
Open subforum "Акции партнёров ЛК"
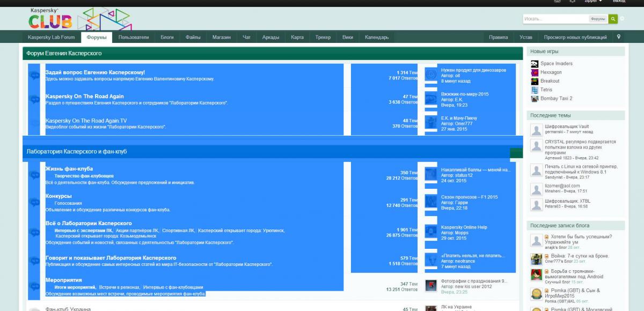137,231
